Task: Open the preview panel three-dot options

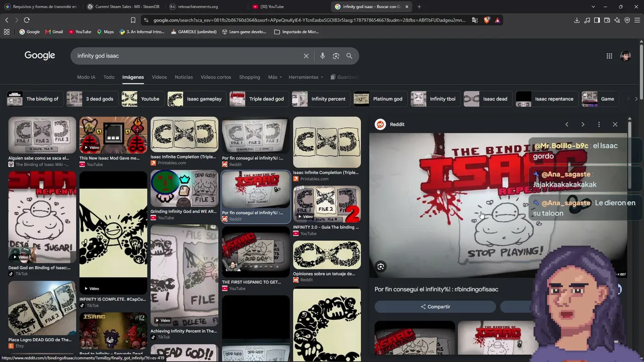Action: pos(599,124)
